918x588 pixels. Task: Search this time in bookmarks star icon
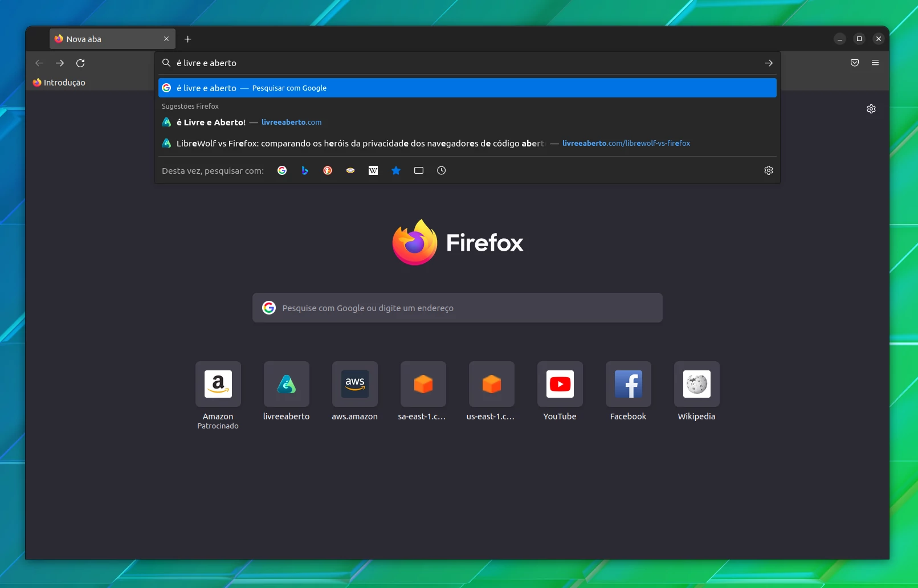(x=396, y=170)
